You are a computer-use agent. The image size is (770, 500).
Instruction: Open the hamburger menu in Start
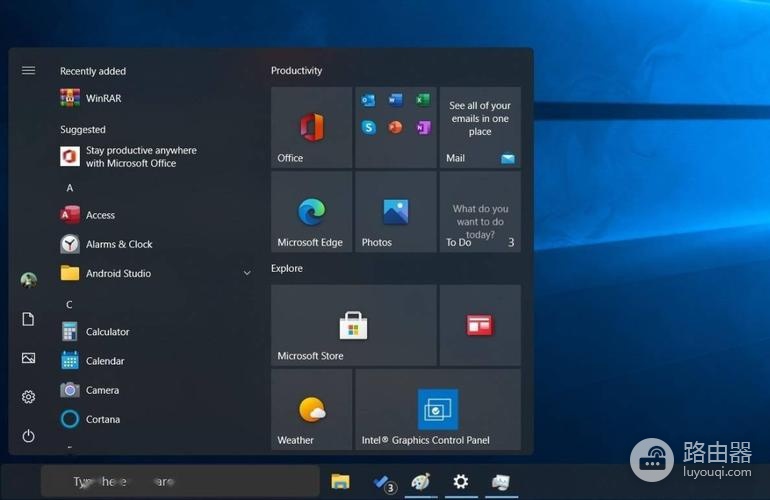(28, 71)
